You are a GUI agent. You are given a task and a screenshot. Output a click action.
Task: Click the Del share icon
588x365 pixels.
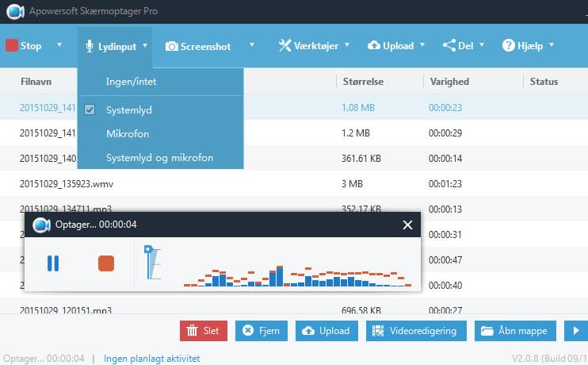point(449,46)
